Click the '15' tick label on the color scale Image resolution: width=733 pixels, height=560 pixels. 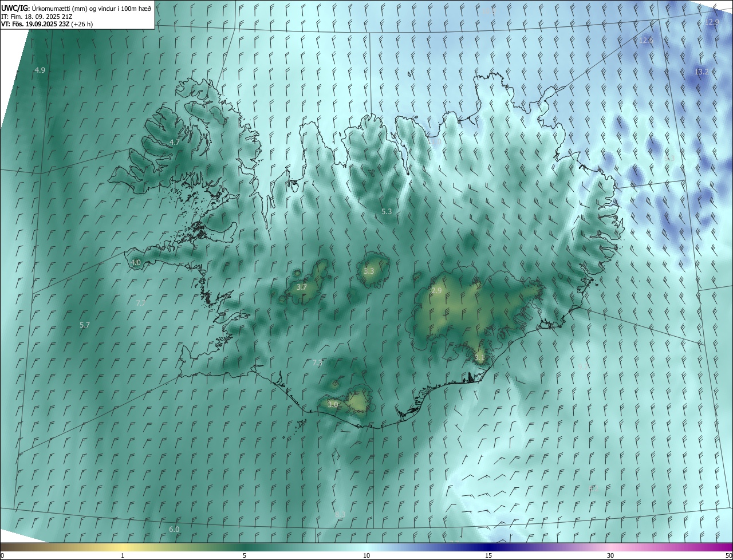pos(488,555)
